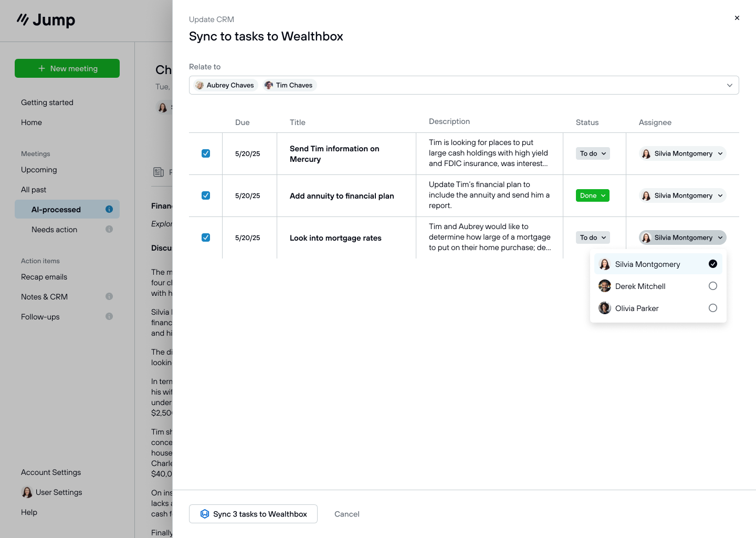Collapse assignee dropdown for mortgage rates task
This screenshot has width=756, height=538.
tap(682, 237)
